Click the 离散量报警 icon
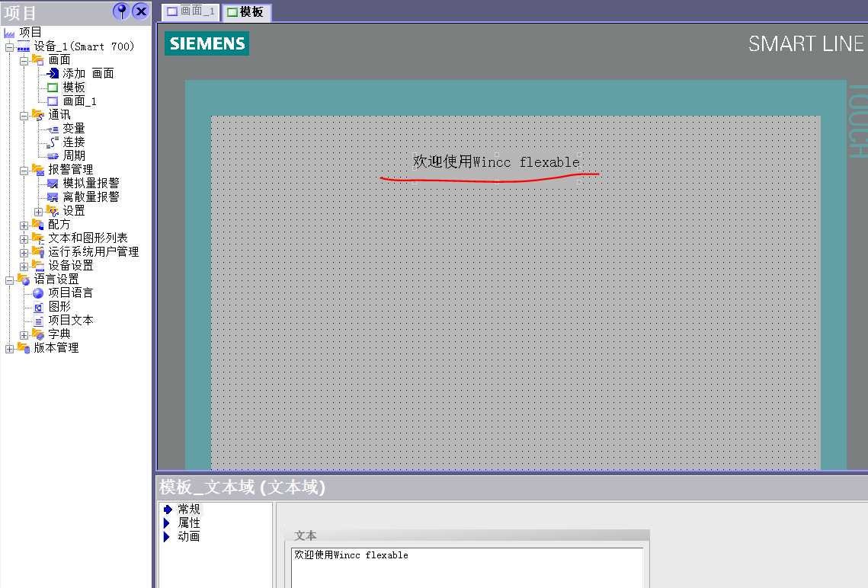The image size is (868, 588). pyautogui.click(x=53, y=197)
